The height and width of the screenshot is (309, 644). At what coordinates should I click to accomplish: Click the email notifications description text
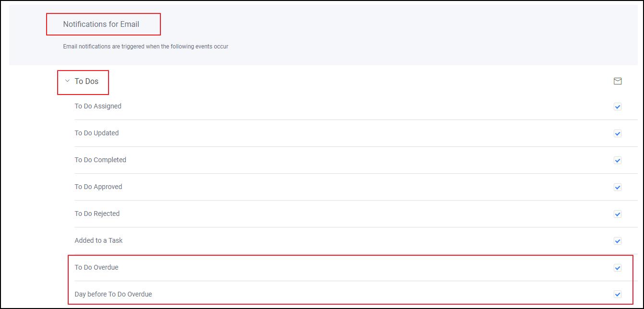[x=146, y=47]
